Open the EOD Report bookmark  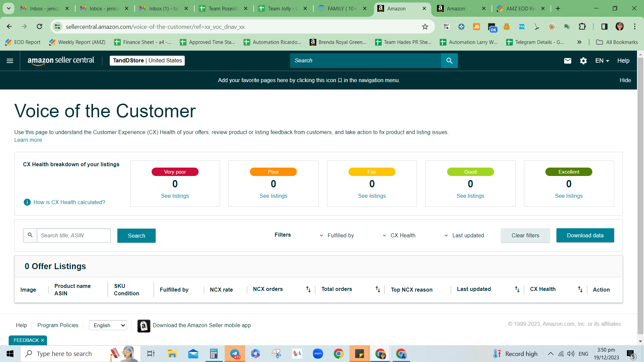tap(23, 42)
